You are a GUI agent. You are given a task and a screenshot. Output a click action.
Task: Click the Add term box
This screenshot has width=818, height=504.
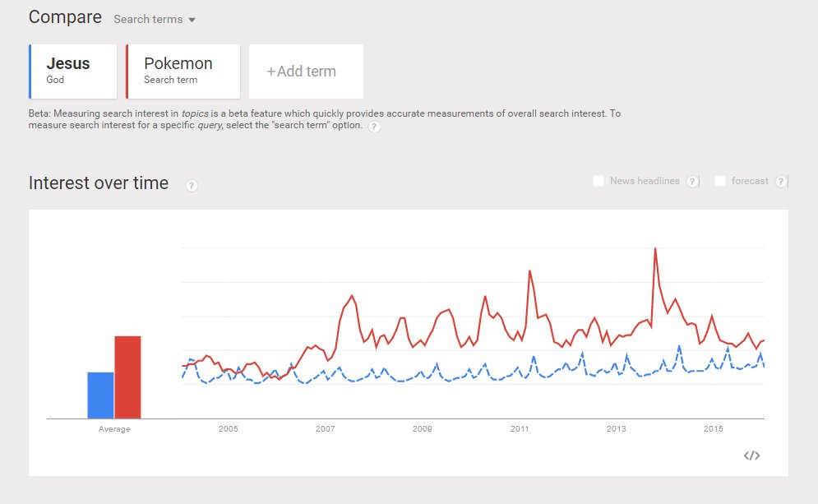(x=306, y=72)
